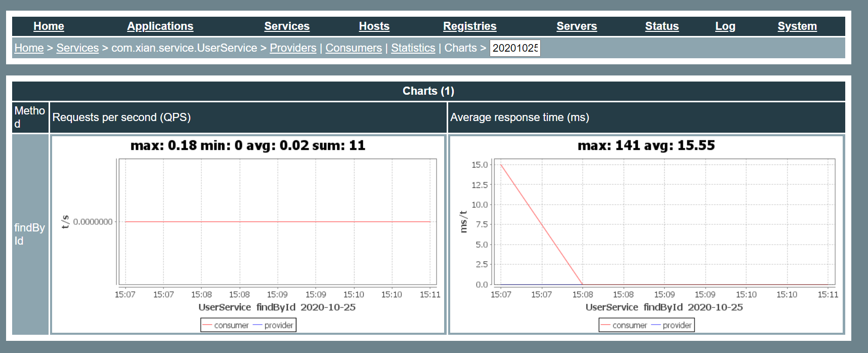Screen dimensions: 868x353
Task: Click the 0.0000000 axis value in QPS chart
Action: pos(93,222)
